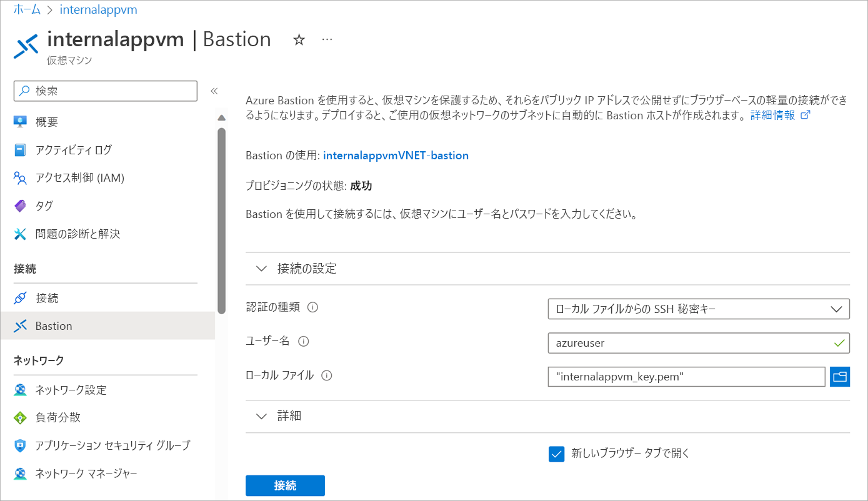Click the 接続 plug icon in sidebar
The image size is (868, 501).
click(x=21, y=298)
